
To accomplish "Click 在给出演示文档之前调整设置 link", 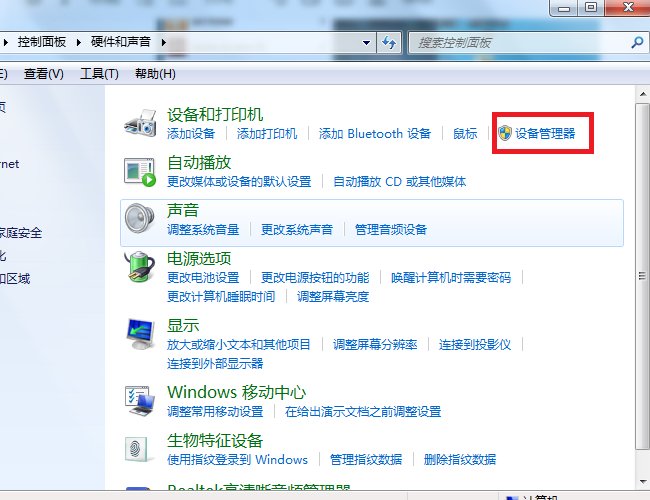I will point(363,411).
